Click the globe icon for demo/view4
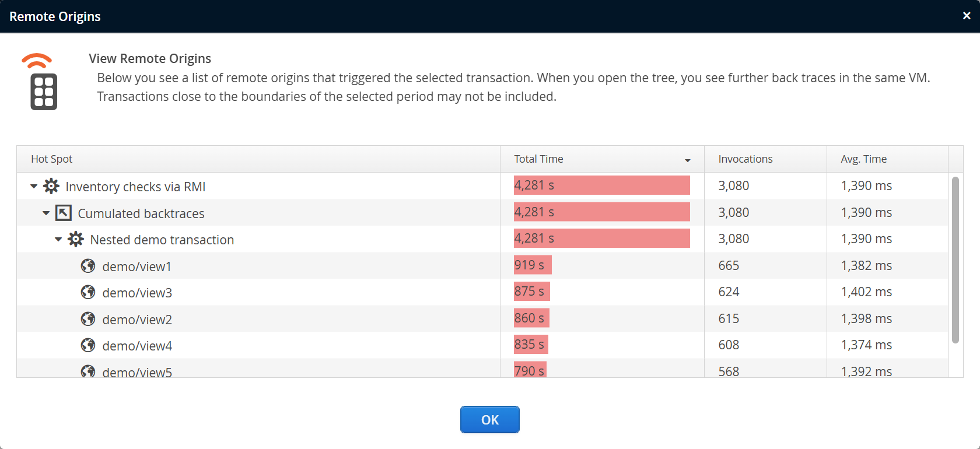The width and height of the screenshot is (980, 449). click(x=88, y=345)
